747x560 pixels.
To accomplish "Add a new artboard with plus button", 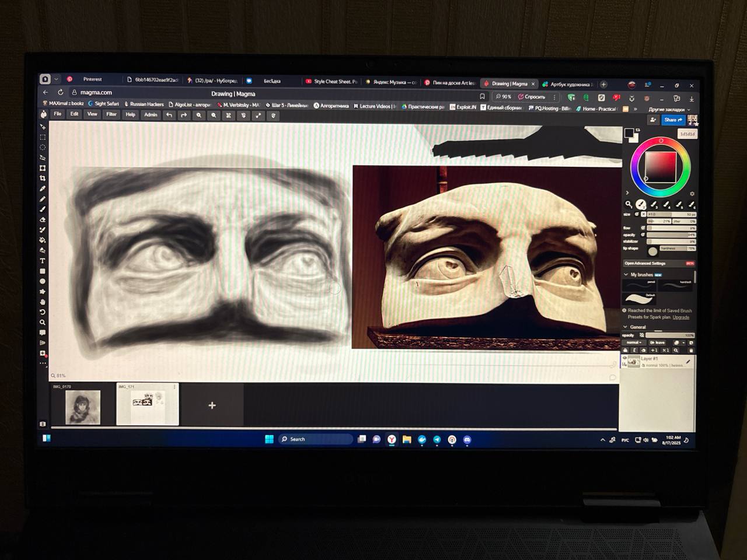I will pos(212,405).
